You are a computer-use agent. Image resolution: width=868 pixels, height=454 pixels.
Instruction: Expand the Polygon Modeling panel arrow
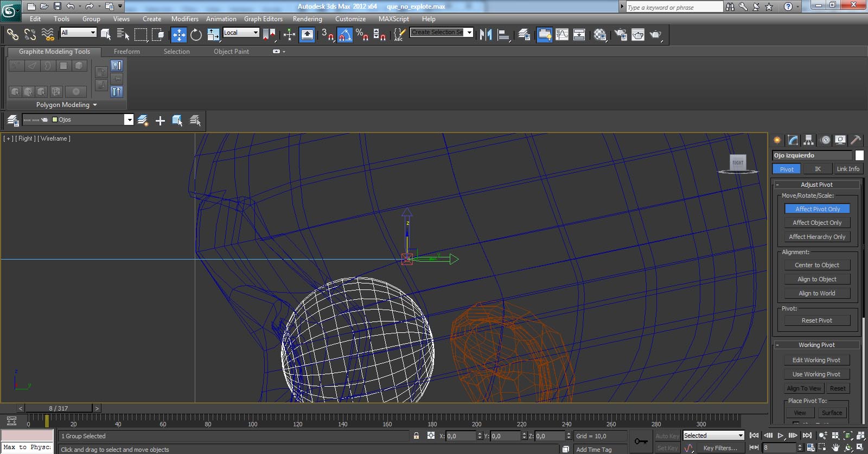pyautogui.click(x=95, y=105)
